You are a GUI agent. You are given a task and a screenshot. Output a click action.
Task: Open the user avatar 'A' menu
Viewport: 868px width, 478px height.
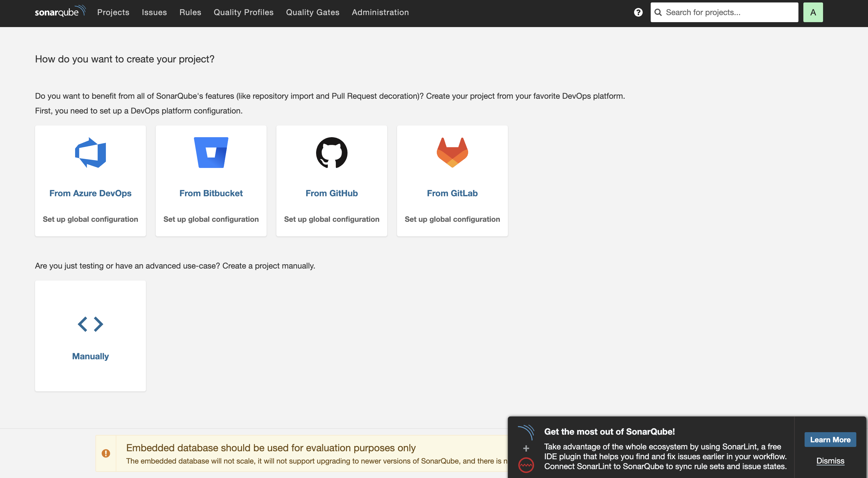click(813, 12)
